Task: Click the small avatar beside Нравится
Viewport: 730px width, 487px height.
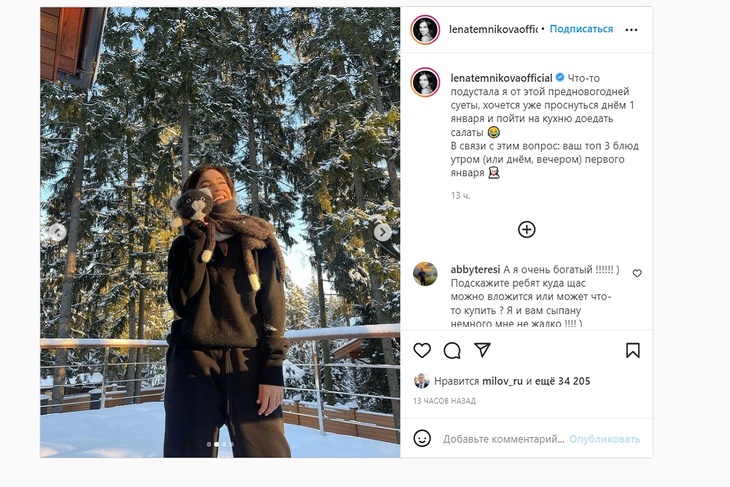Action: (422, 381)
